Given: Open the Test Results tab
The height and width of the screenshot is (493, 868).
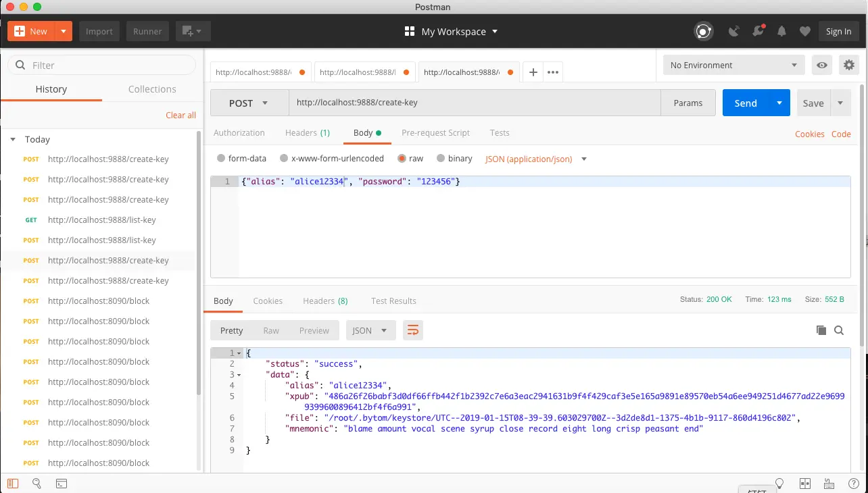Looking at the screenshot, I should [x=393, y=301].
